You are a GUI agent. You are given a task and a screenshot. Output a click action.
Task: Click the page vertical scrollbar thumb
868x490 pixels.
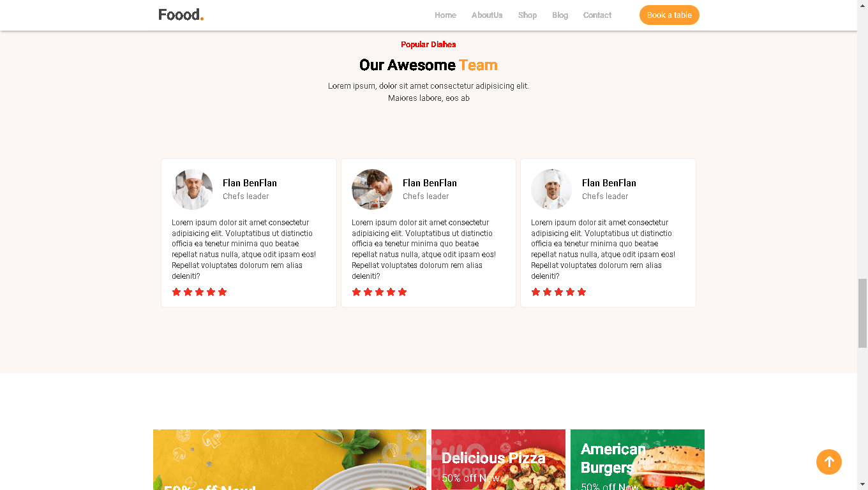coord(862,313)
